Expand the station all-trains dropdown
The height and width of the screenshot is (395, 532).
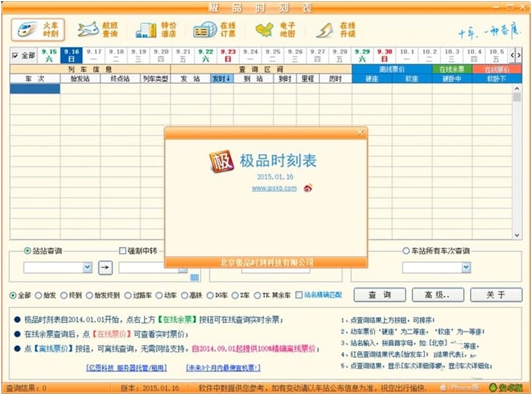tap(466, 267)
